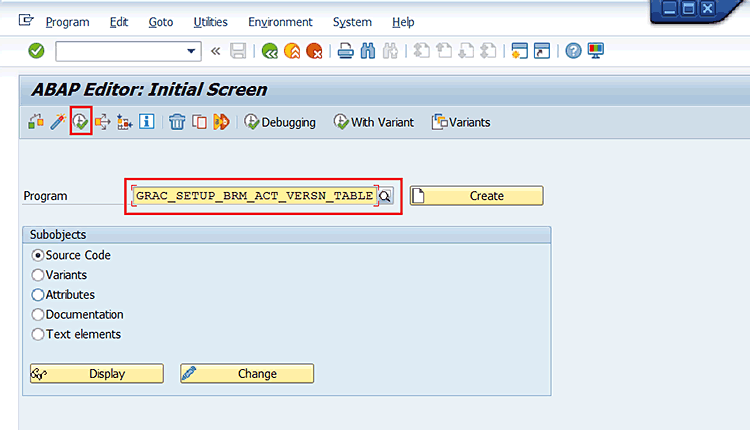Screen dimensions: 750x430
Task: Click the Rename icon
Action: (x=221, y=122)
